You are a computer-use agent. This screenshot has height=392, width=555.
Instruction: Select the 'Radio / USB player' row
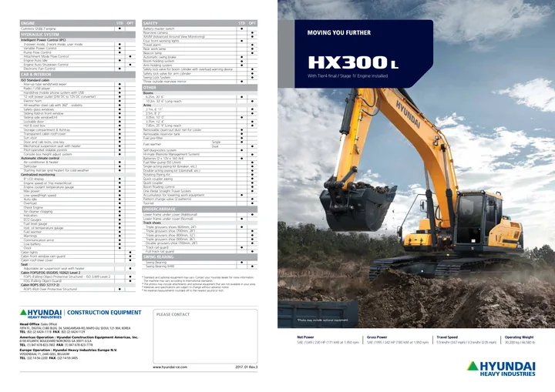78,89
